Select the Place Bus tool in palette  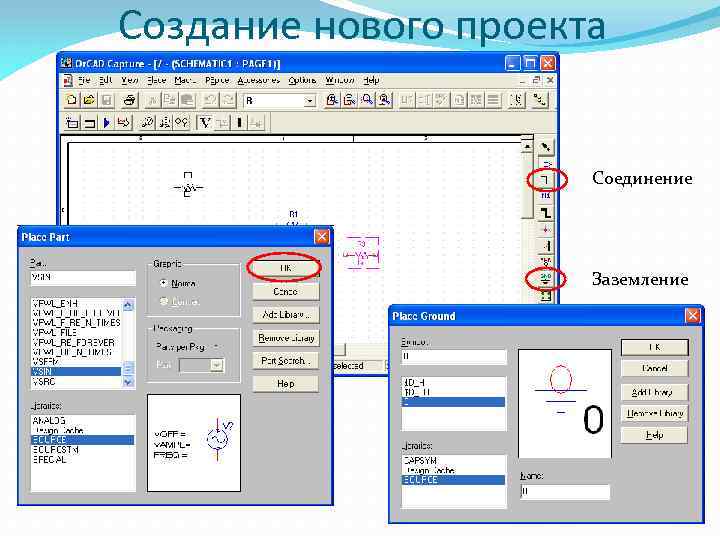pyautogui.click(x=546, y=213)
